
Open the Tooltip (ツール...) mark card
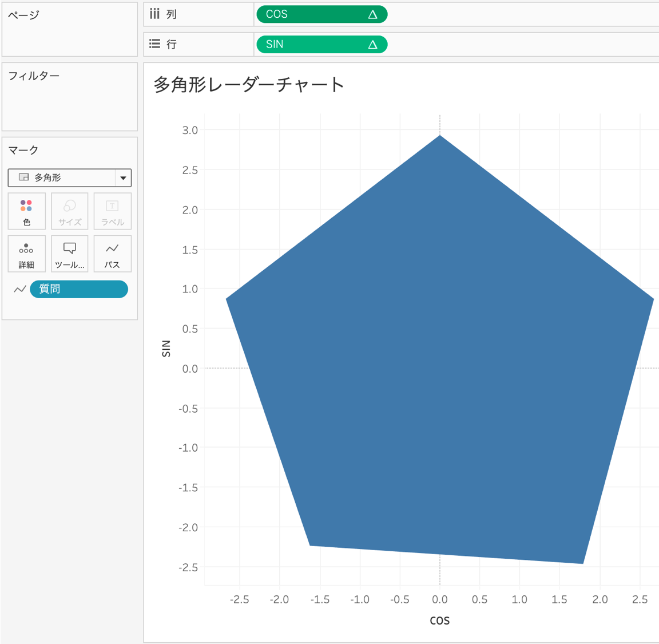(70, 254)
